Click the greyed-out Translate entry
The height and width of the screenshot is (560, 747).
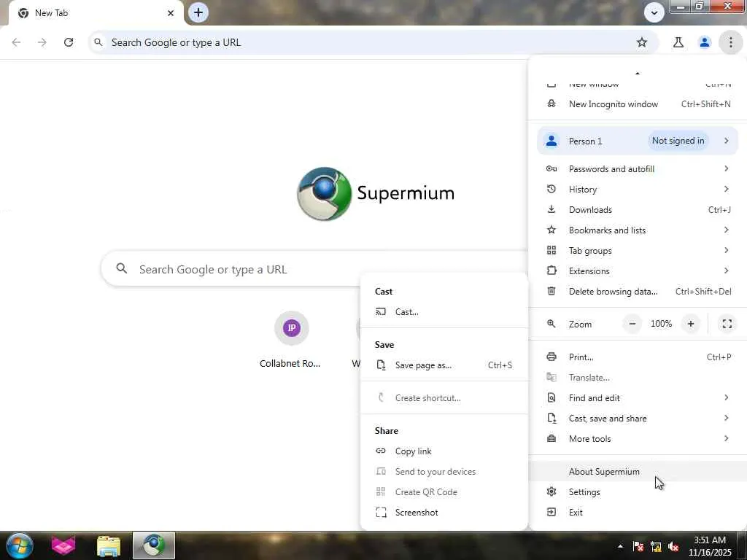pyautogui.click(x=638, y=377)
